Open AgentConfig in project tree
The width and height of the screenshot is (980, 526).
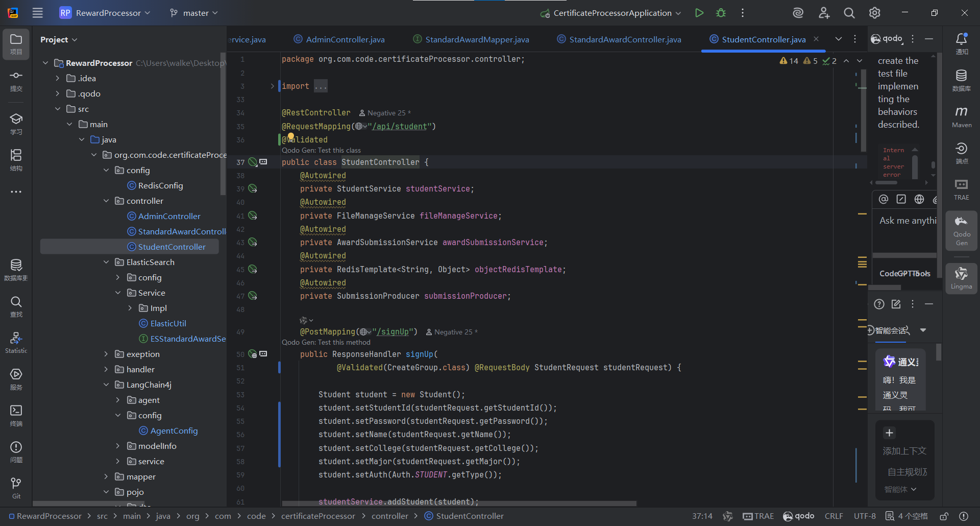(x=174, y=431)
